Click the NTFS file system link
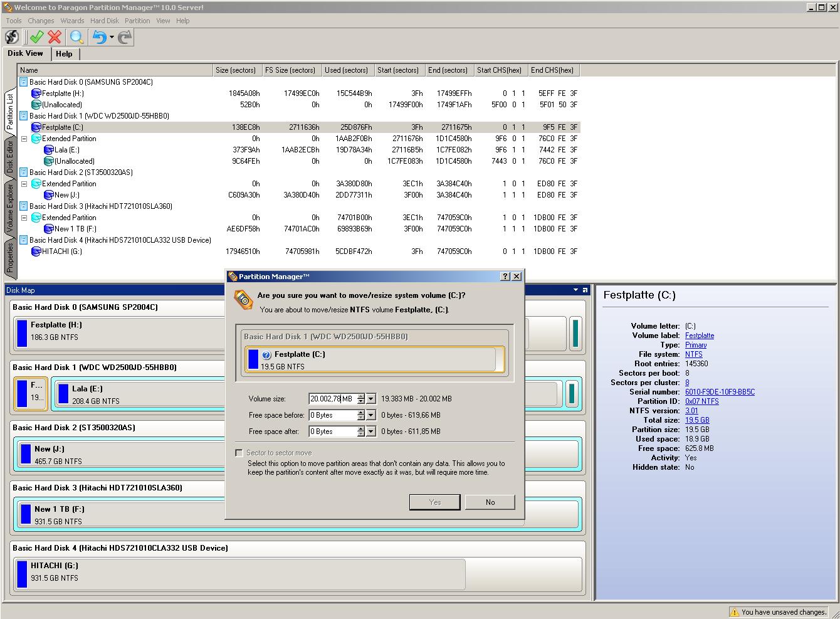The image size is (840, 619). coord(693,354)
